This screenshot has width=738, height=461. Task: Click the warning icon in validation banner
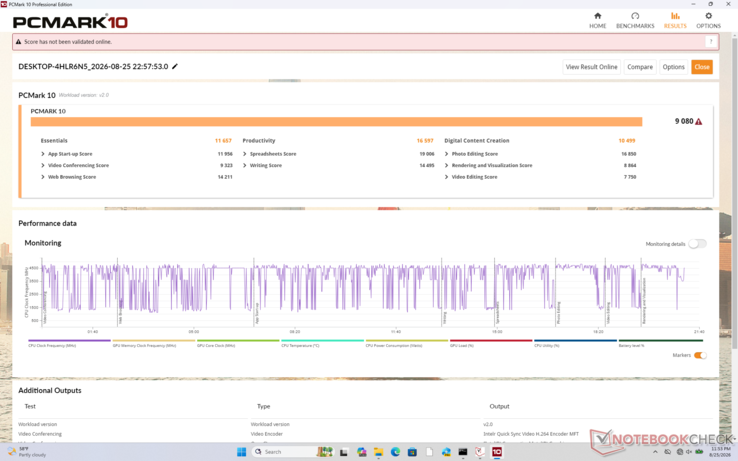(18, 42)
